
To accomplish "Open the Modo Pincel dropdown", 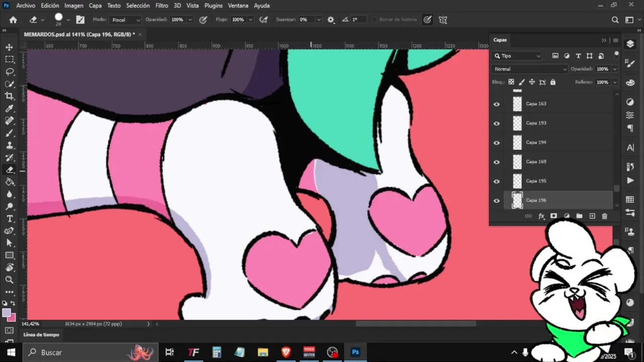I will 126,20.
